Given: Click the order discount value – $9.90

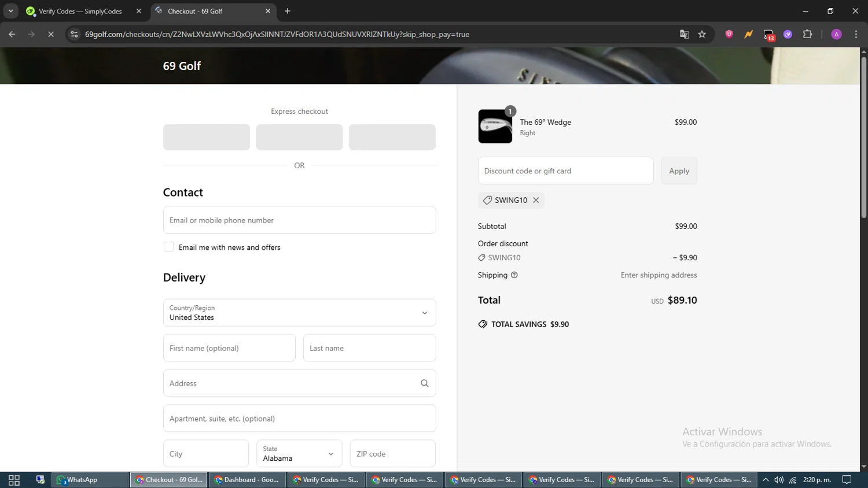Looking at the screenshot, I should click(x=685, y=258).
